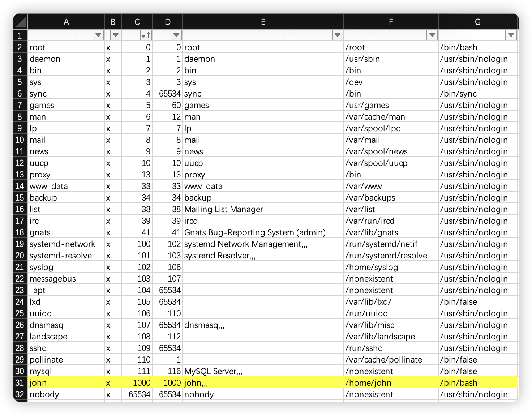Click the "/var/spool/lpd" cell
Image resolution: width=532 pixels, height=415 pixels.
coord(391,128)
